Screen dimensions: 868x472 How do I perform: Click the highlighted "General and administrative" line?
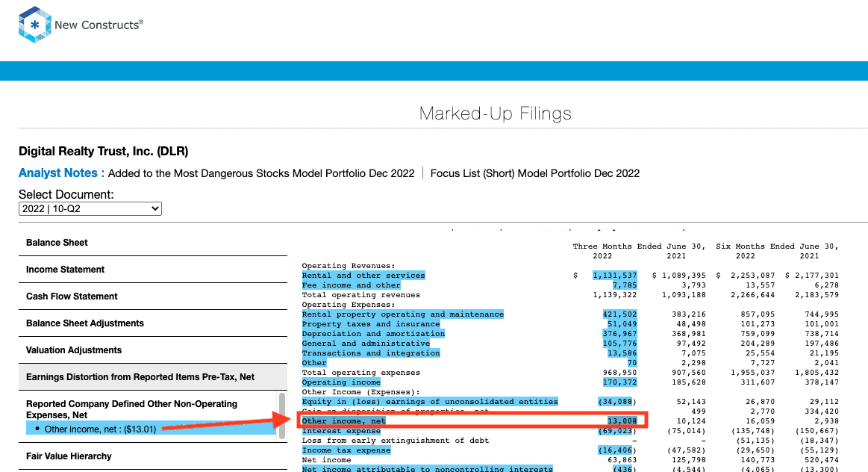click(x=366, y=344)
